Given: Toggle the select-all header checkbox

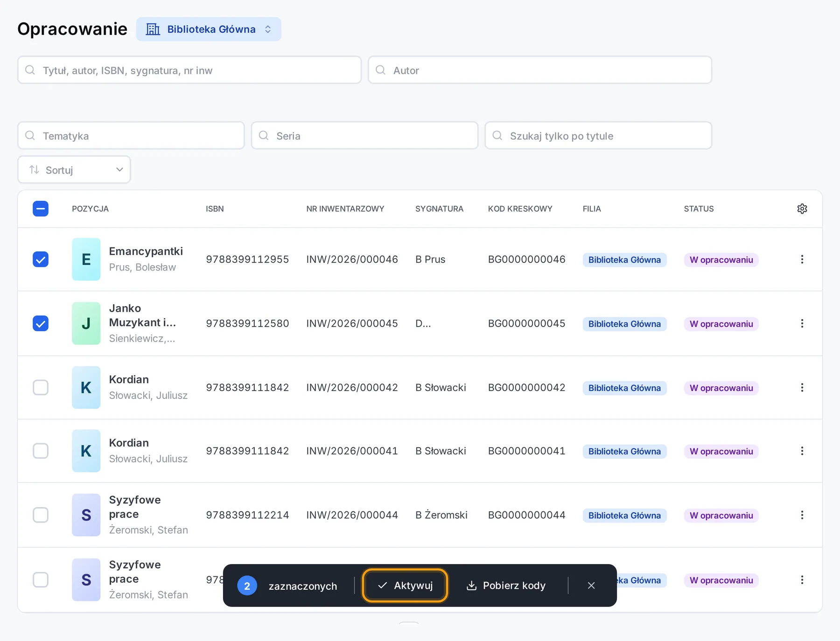Looking at the screenshot, I should (41, 209).
